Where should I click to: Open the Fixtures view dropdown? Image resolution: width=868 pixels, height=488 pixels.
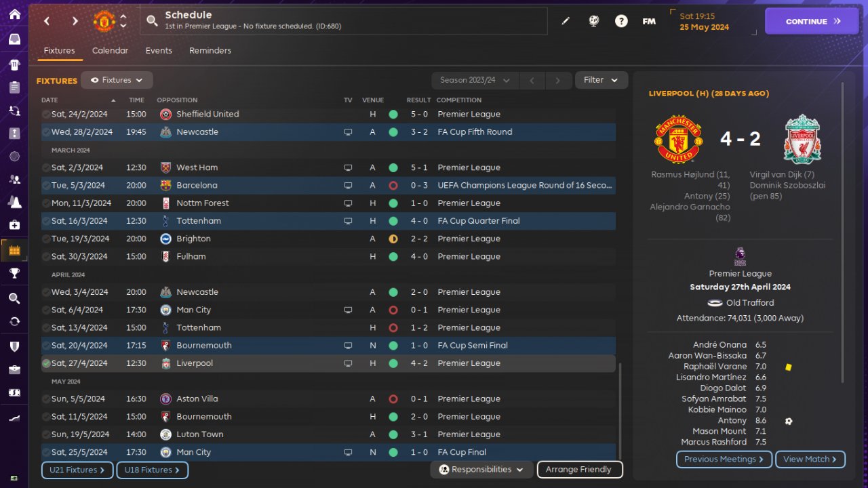coord(117,80)
